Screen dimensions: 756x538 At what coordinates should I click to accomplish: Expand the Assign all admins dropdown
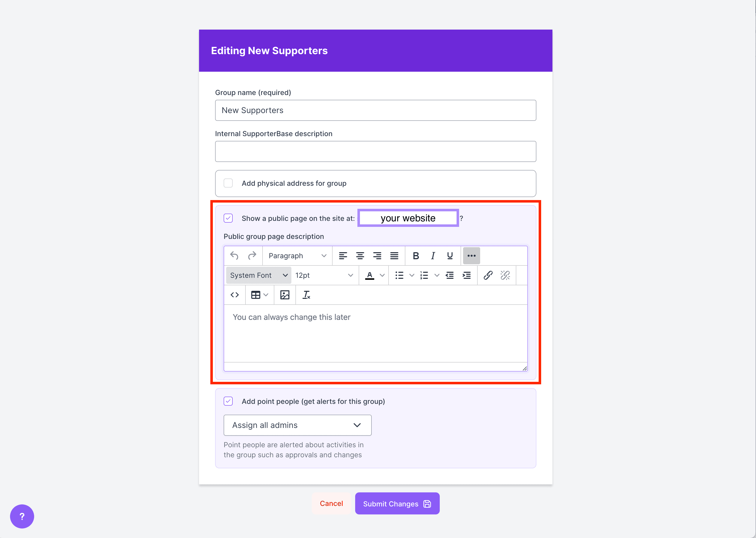[x=297, y=425]
